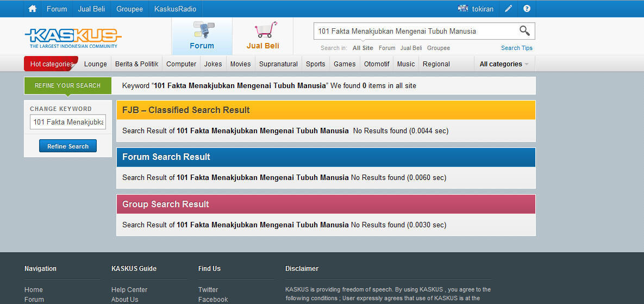Viewport: 644px width, 304px height.
Task: Click the FJB – Classified Search Result header
Action: click(x=326, y=110)
